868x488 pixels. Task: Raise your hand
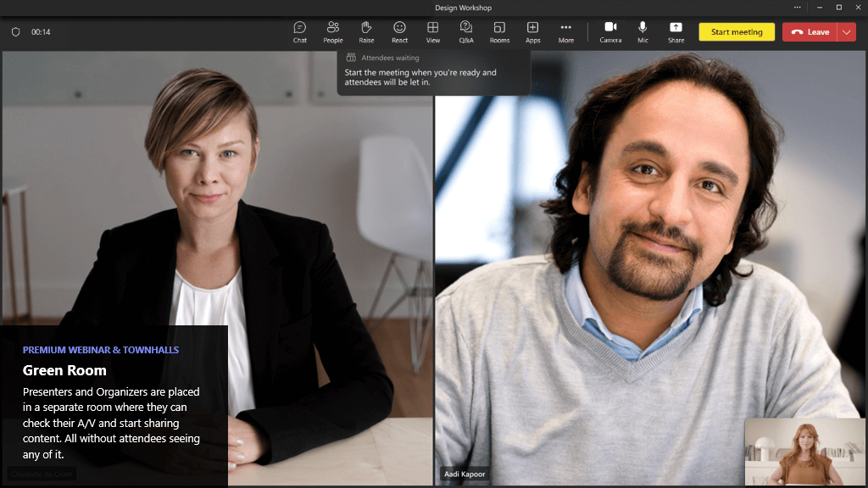tap(366, 31)
